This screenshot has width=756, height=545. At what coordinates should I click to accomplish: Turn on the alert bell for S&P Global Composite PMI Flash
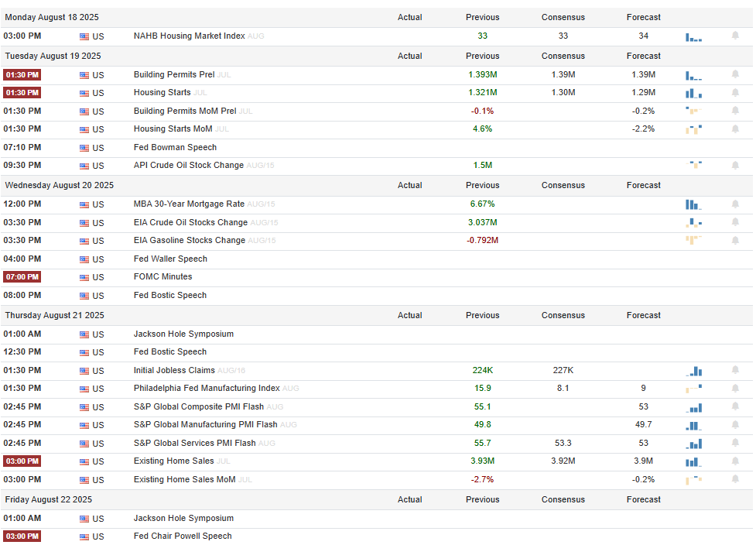coord(735,406)
